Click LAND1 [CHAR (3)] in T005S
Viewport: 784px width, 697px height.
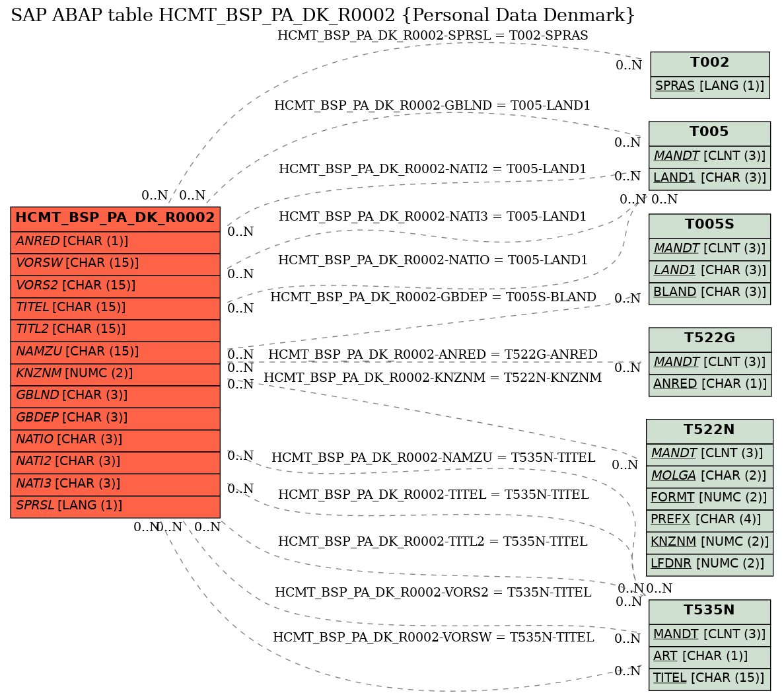pyautogui.click(x=709, y=272)
